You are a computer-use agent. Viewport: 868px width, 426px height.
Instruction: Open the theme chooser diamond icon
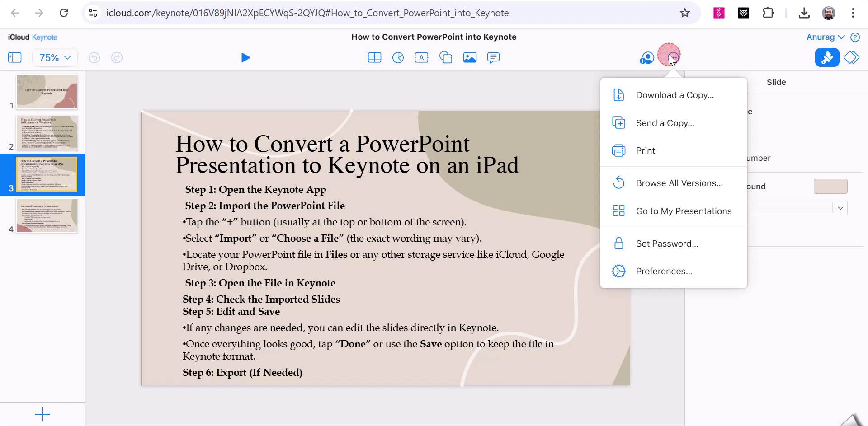coord(852,57)
